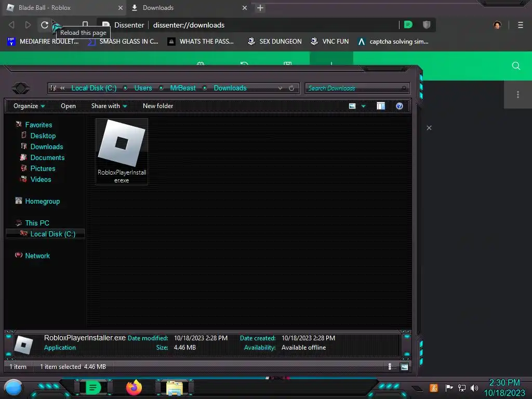Switch to the Downloads browser tab
Image resolution: width=532 pixels, height=399 pixels.
(x=188, y=8)
